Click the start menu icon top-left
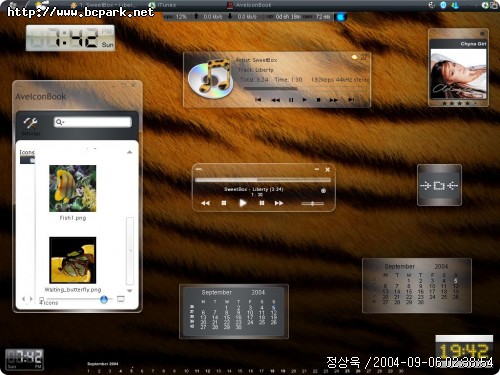500x375 pixels. tap(14, 5)
